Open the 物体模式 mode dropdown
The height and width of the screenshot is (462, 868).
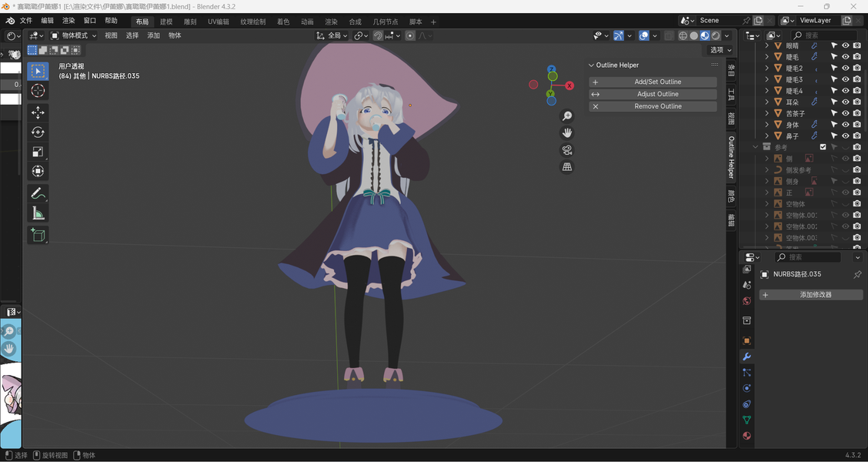73,35
